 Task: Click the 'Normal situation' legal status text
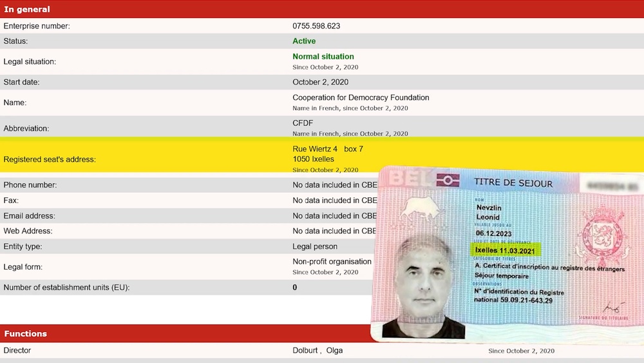click(x=323, y=57)
